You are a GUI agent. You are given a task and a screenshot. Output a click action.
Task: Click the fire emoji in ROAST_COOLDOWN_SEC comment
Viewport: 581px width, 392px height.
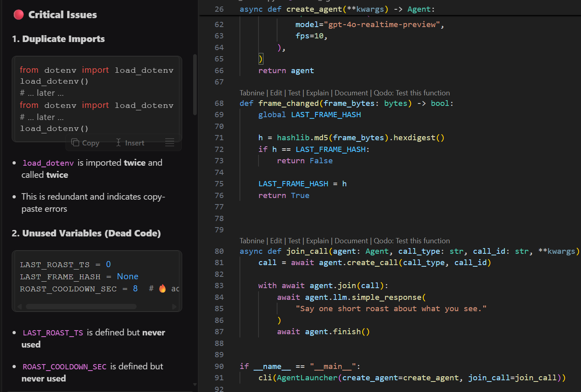click(x=162, y=289)
